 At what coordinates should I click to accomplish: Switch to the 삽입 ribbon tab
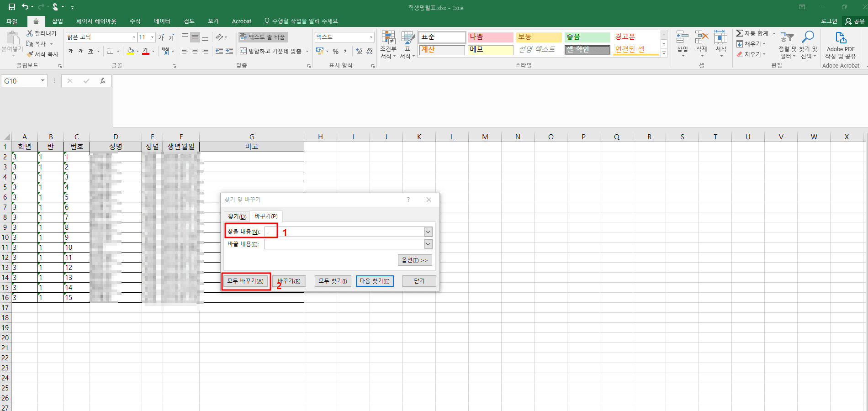58,21
